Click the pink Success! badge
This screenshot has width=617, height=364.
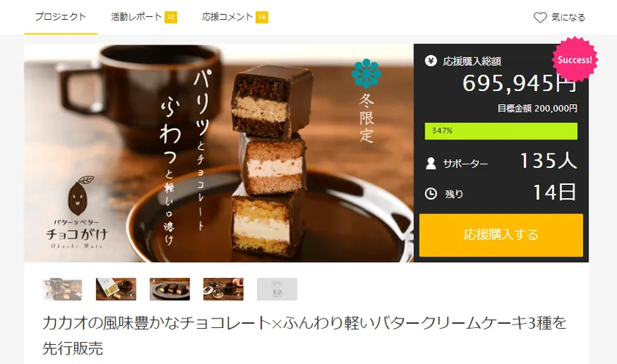tap(575, 59)
